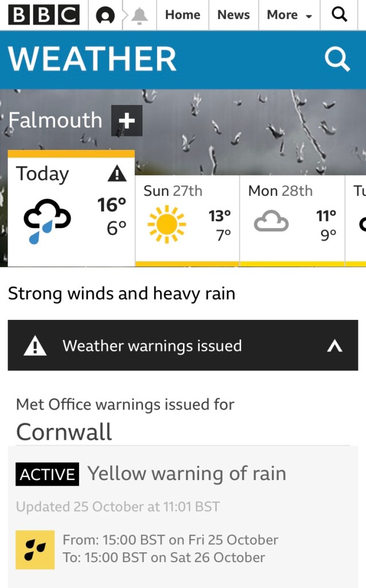Open notifications bell
The image size is (366, 588).
pos(139,16)
